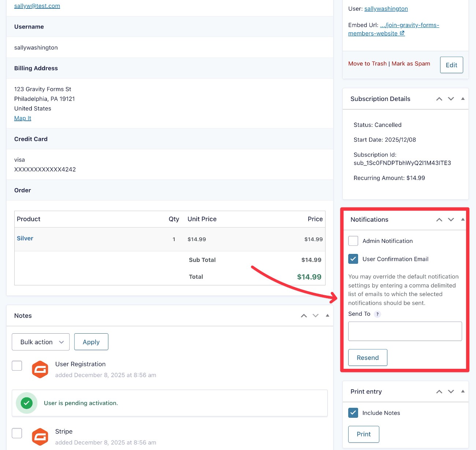This screenshot has width=476, height=450.
Task: Click Start Date: 2025/12/08 text
Action: pos(384,140)
